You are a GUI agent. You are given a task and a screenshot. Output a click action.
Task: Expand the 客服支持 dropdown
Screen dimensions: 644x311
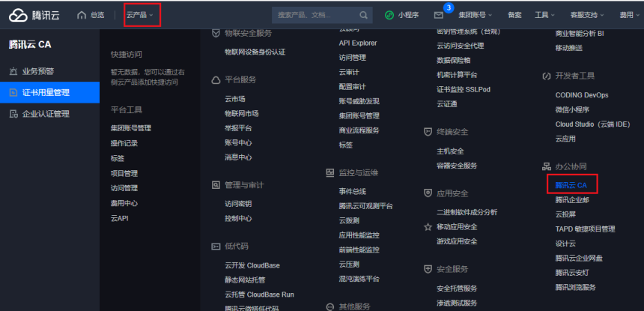pos(587,15)
